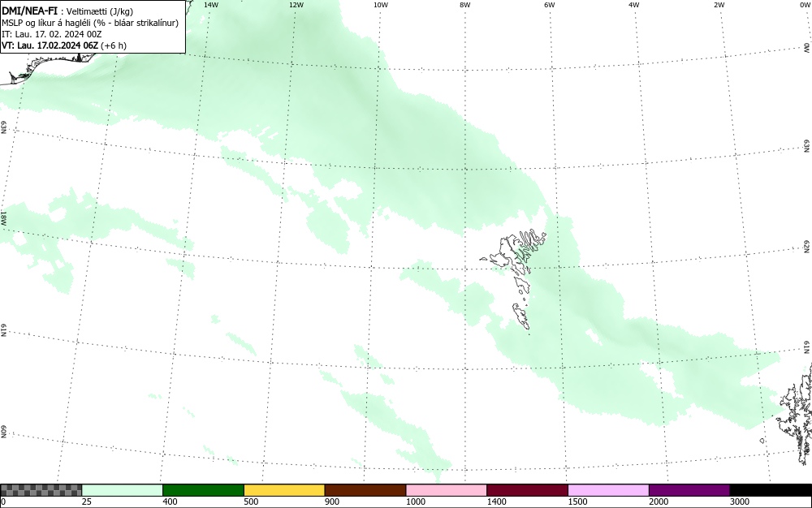This screenshot has height=508, width=812.
Task: Select the brown 900–1000 legend swatch
Action: point(365,490)
